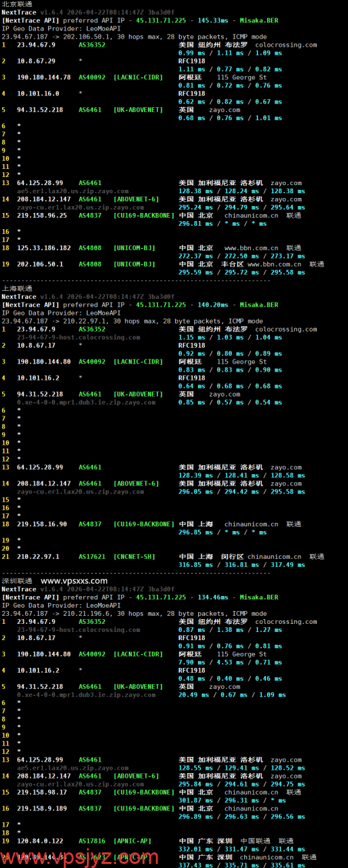Select latency 295.59 ms / 295.72 ms / 295.58 ms

(x=242, y=272)
